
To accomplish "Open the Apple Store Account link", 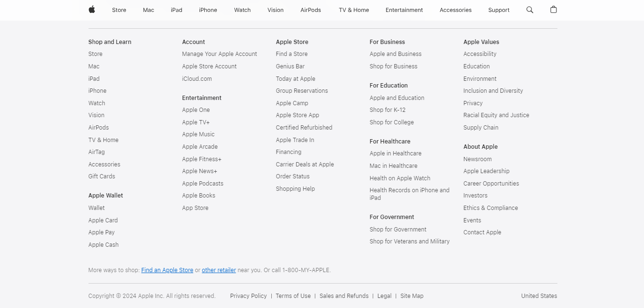I will [210, 66].
